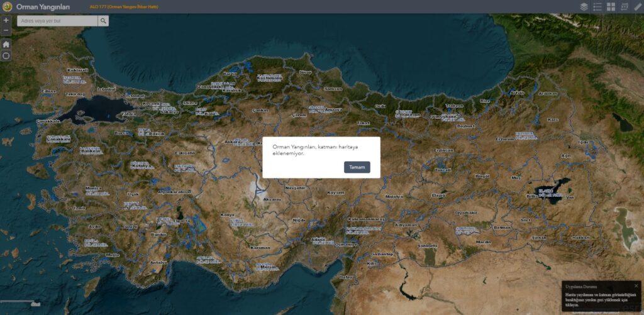
Task: Click the Orman Yangınları app title
Action: click(43, 7)
